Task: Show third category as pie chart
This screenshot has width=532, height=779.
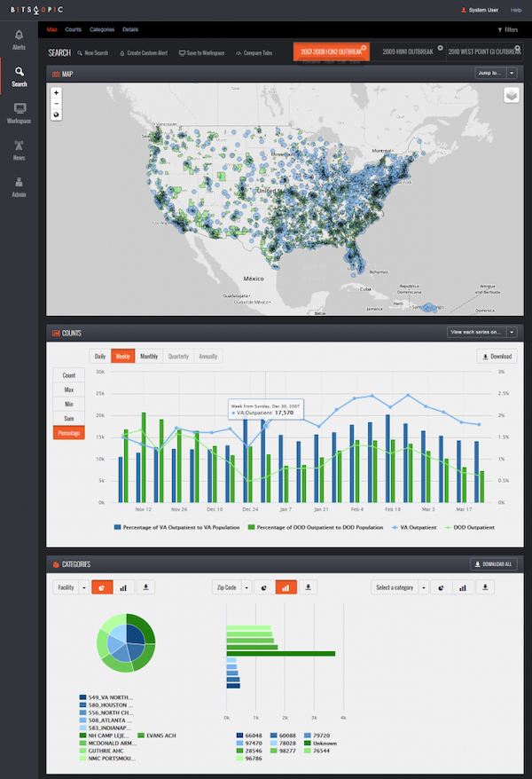Action: [x=441, y=587]
